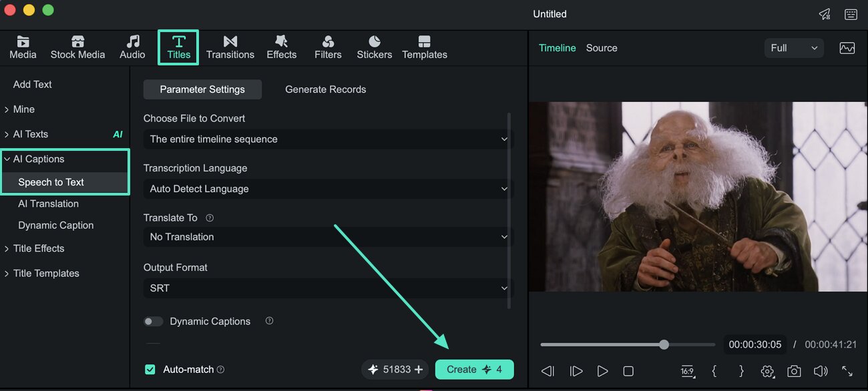The width and height of the screenshot is (868, 391).
Task: Collapse the AI Captions section
Action: pyautogui.click(x=35, y=159)
